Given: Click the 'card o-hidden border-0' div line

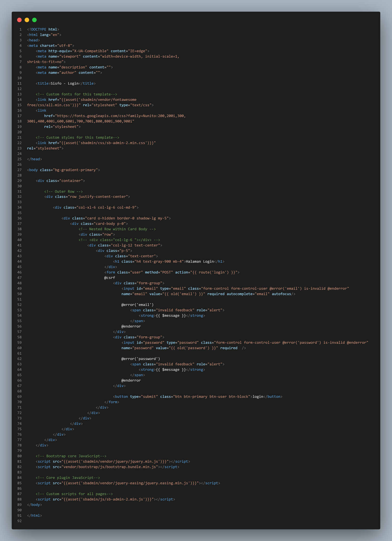Looking at the screenshot, I should (116, 218).
